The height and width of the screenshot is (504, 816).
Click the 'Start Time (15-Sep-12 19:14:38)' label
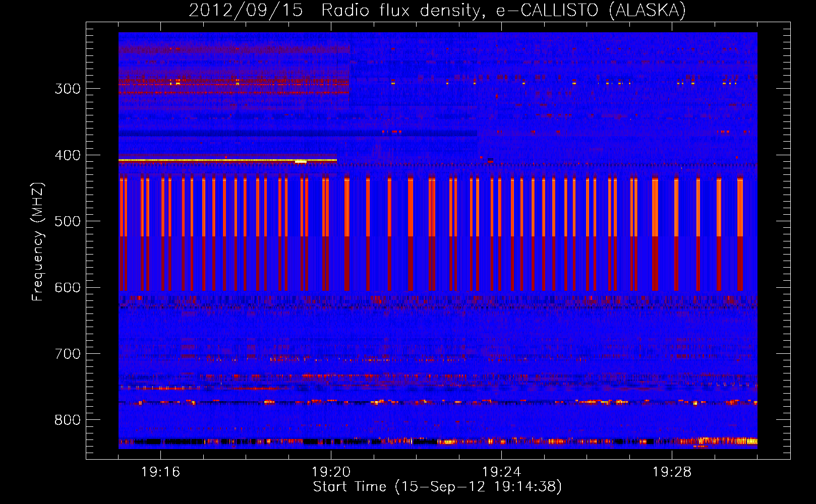[437, 487]
